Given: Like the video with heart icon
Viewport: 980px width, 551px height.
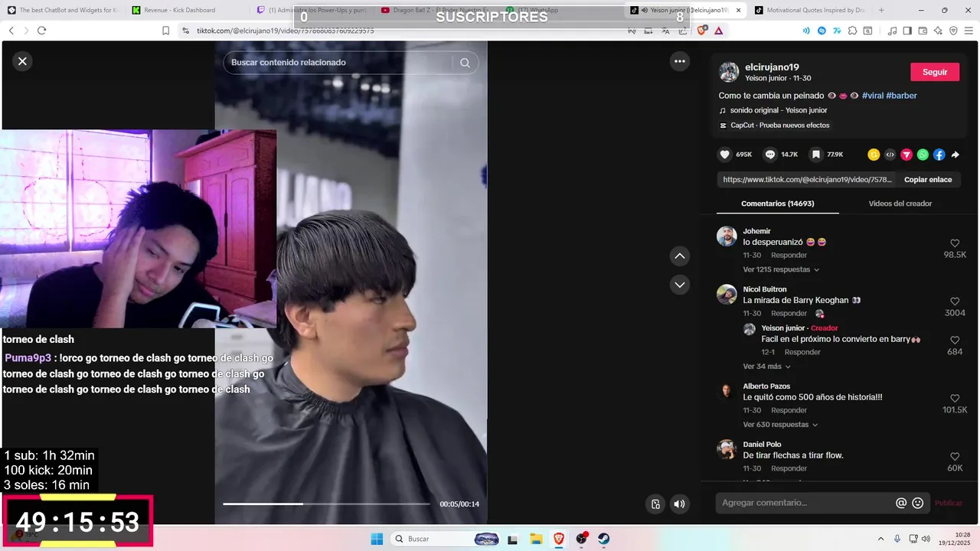Looking at the screenshot, I should click(724, 155).
